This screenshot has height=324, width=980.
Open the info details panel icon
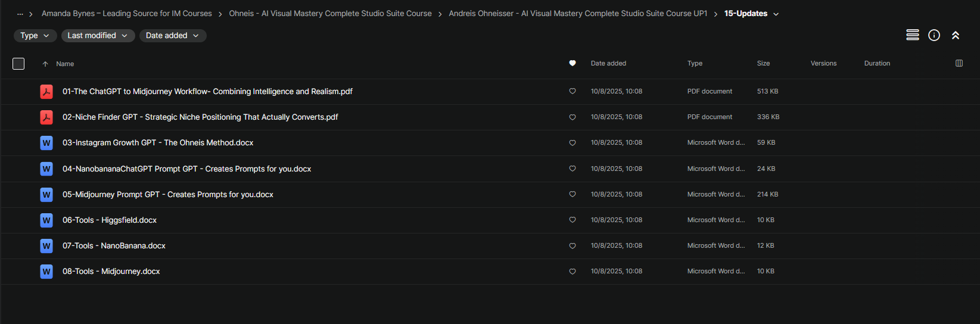pos(934,35)
